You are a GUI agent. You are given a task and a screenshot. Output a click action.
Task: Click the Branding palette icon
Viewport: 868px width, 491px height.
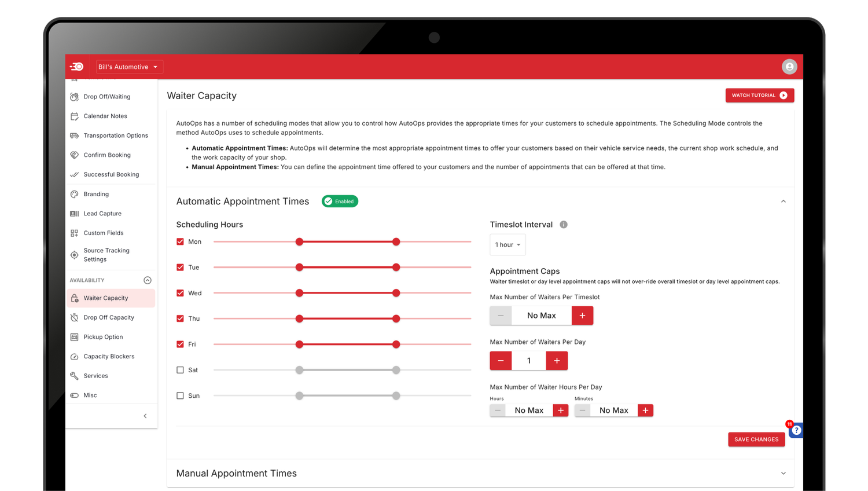coord(74,194)
